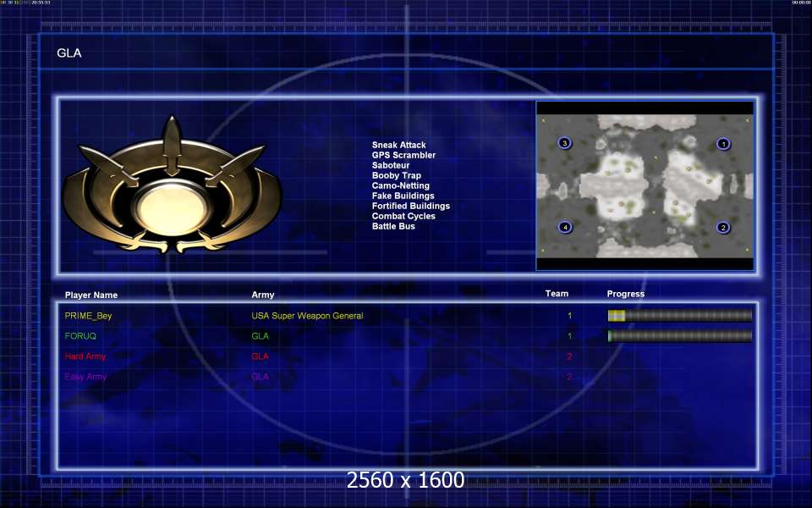The image size is (812, 508).
Task: Select start position marker 4 on minimap
Action: [565, 227]
